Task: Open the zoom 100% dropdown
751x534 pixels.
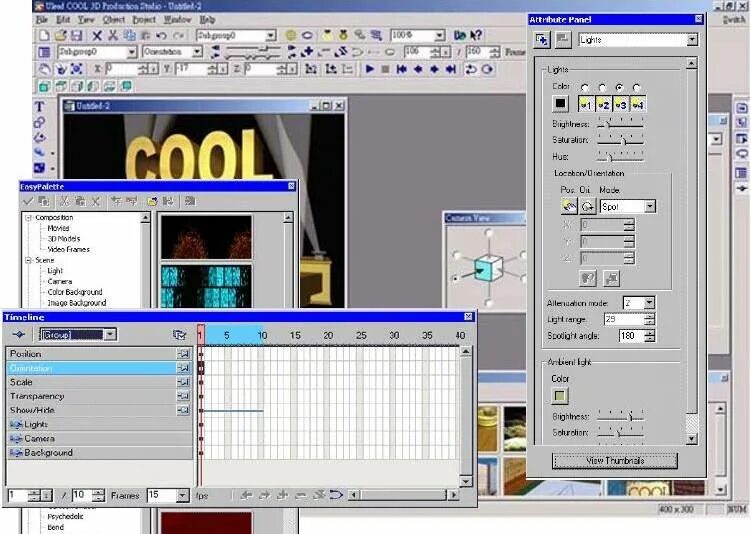Action: [439, 35]
